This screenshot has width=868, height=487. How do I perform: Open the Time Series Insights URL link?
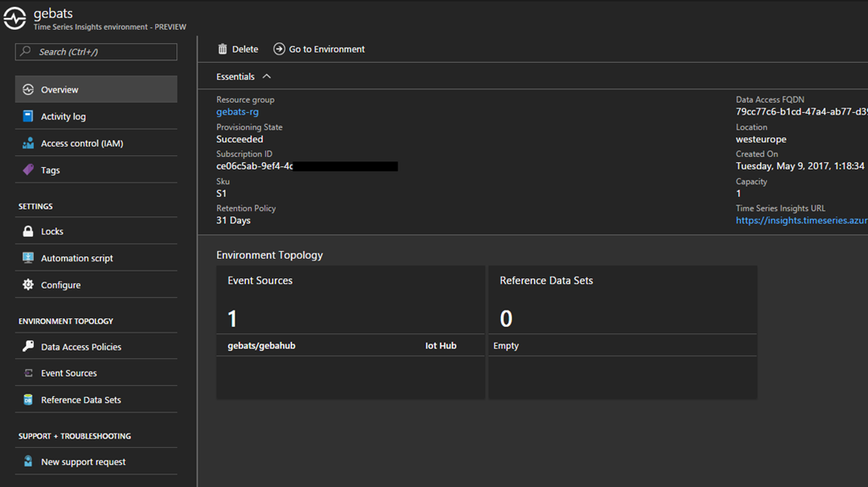pos(801,221)
